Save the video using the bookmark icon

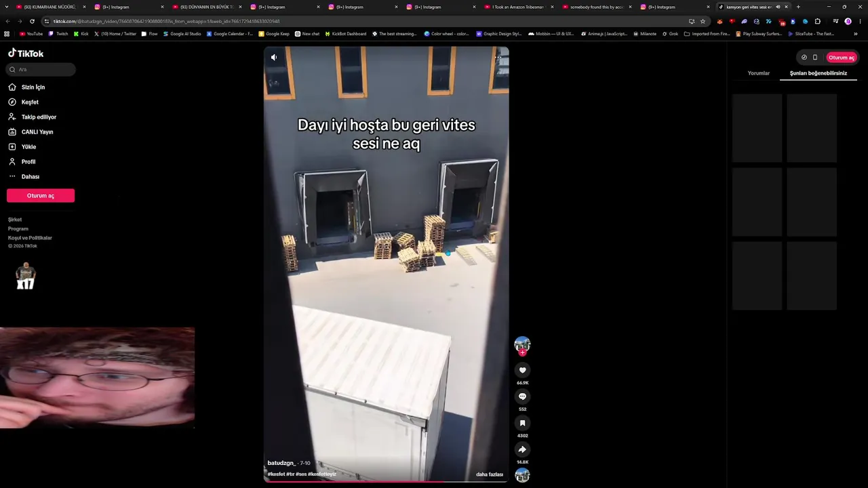click(x=522, y=423)
